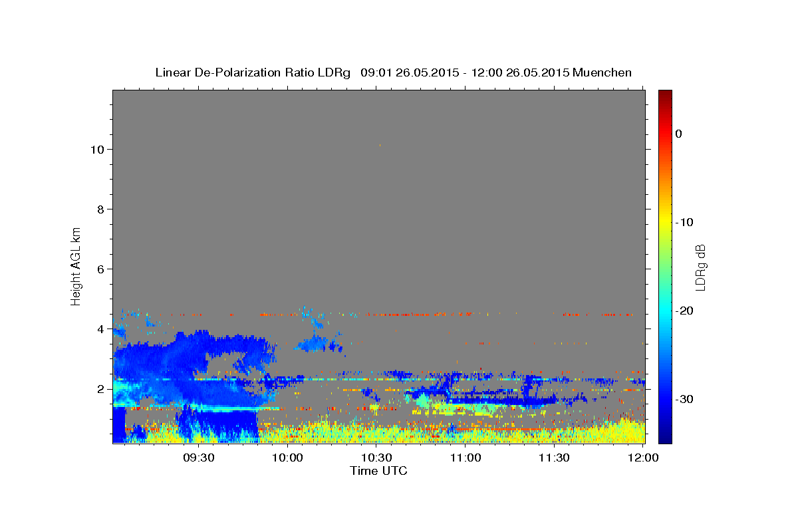Click the height tick label 6
Screen dimensions: 798x532
point(100,269)
